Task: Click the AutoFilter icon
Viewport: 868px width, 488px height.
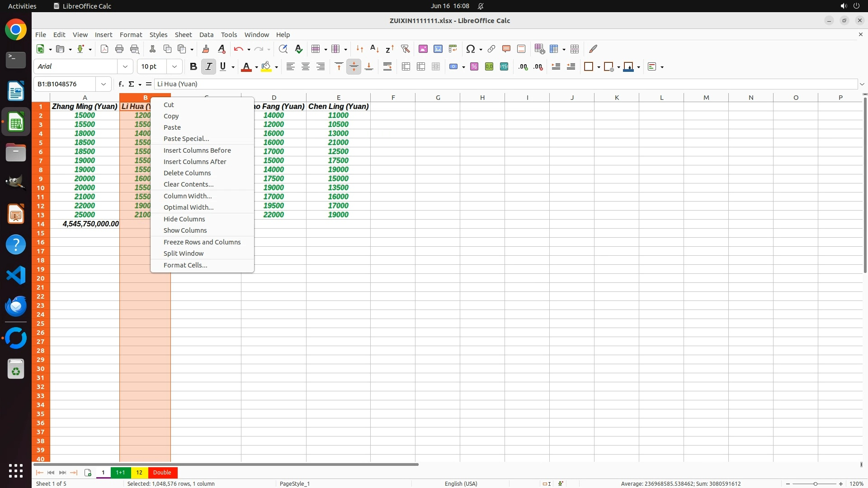Action: [405, 49]
